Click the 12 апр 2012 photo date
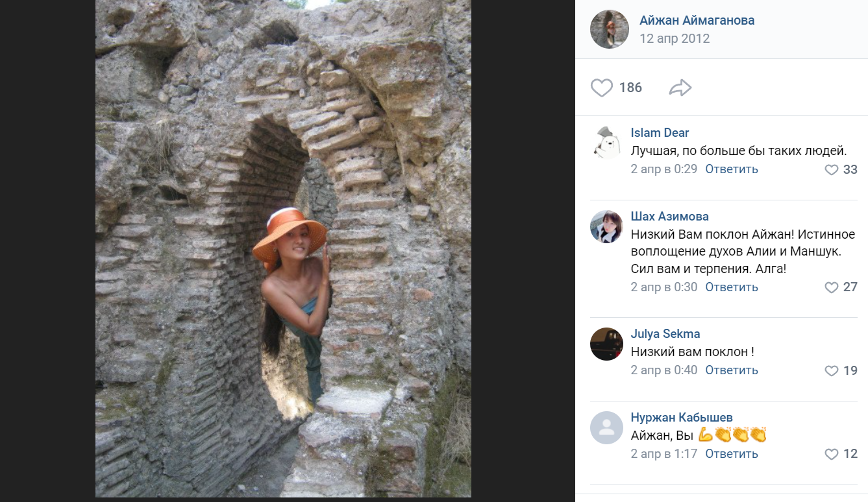This screenshot has width=868, height=502. click(675, 38)
